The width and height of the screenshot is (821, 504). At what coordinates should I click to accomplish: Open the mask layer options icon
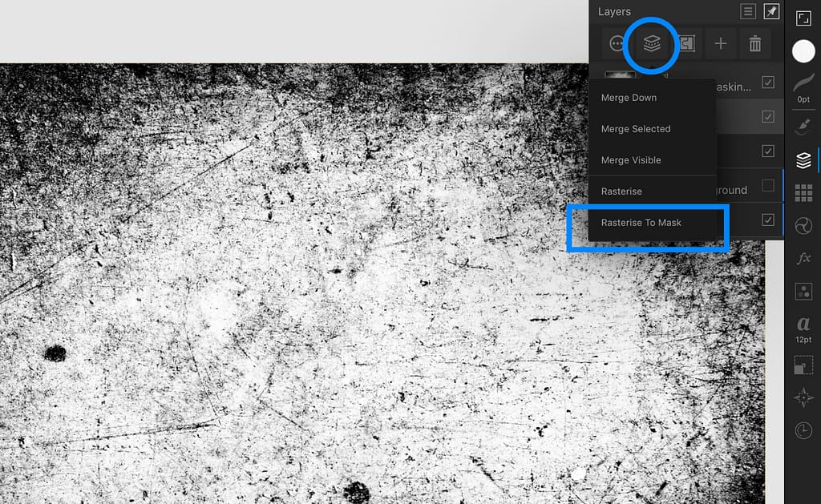coord(686,44)
